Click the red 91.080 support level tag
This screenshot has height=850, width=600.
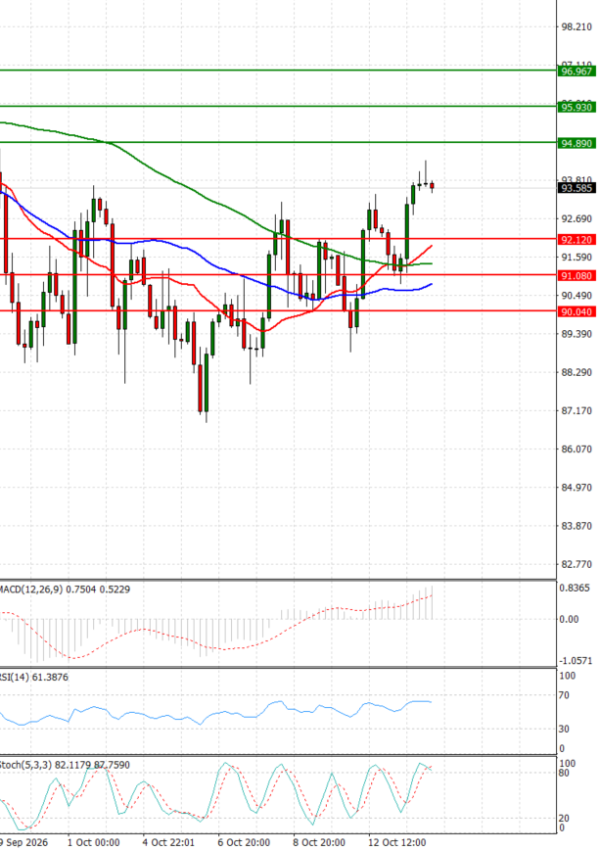click(577, 276)
